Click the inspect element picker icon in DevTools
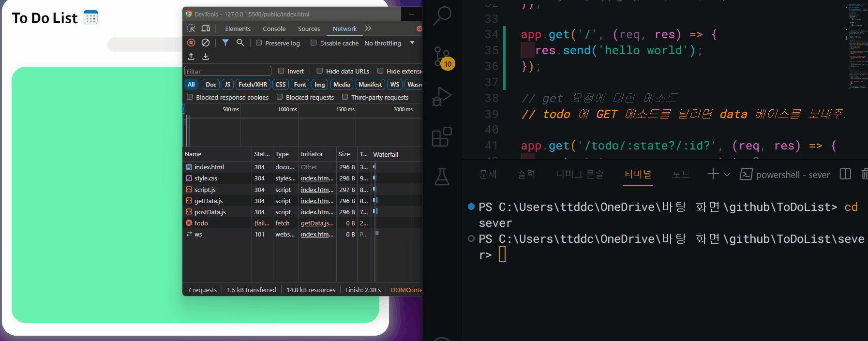Image resolution: width=868 pixels, height=341 pixels. click(191, 29)
